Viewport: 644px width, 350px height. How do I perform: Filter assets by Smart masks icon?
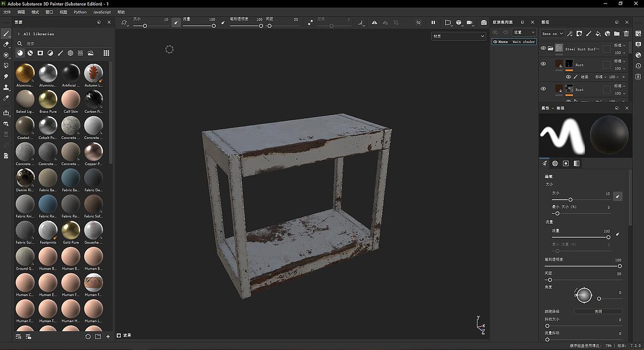40,53
